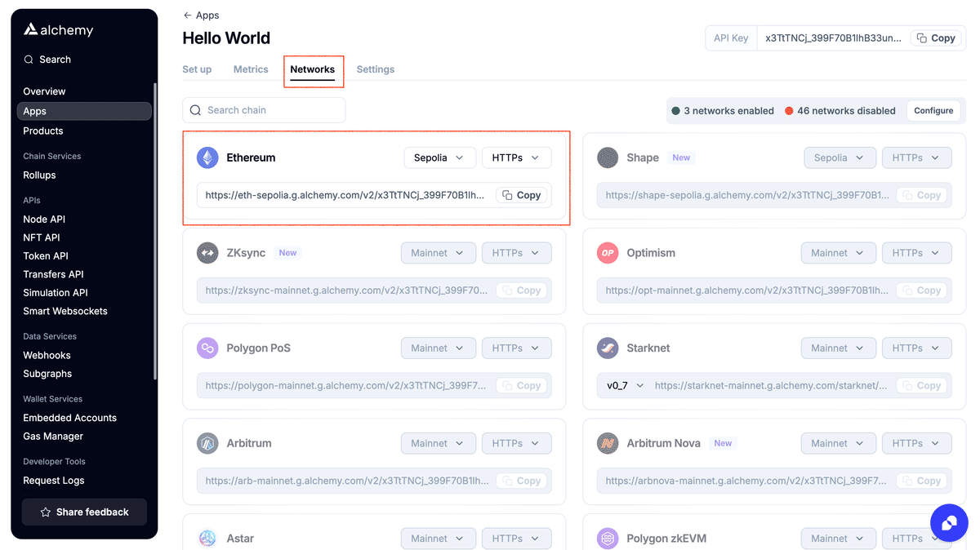Viewport: 980px width, 550px height.
Task: Switch to the Metrics tab
Action: 251,69
